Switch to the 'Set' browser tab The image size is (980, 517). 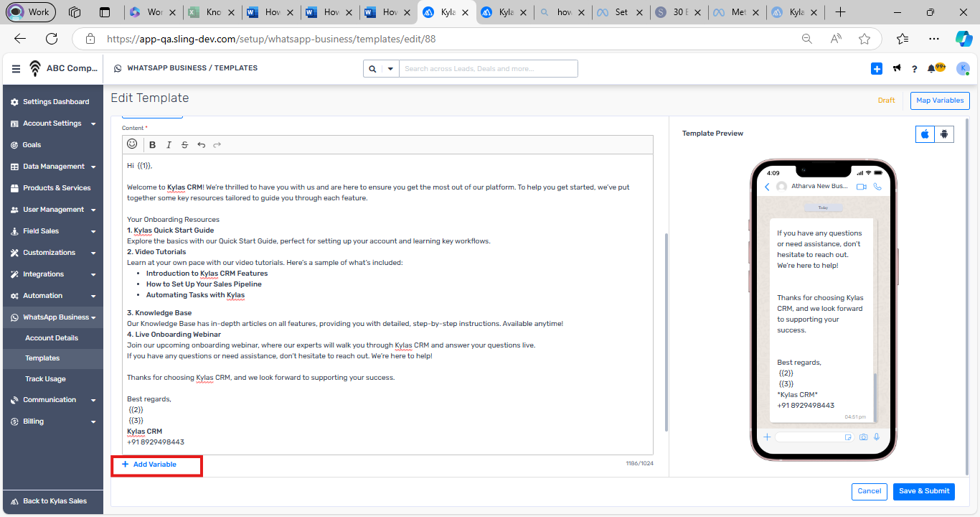click(619, 12)
